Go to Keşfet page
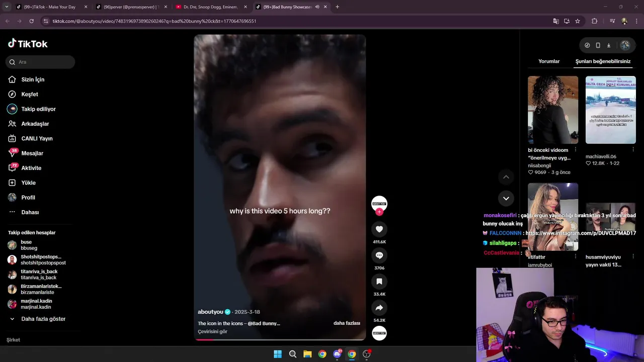Viewport: 644px width, 362px height. pos(29,94)
